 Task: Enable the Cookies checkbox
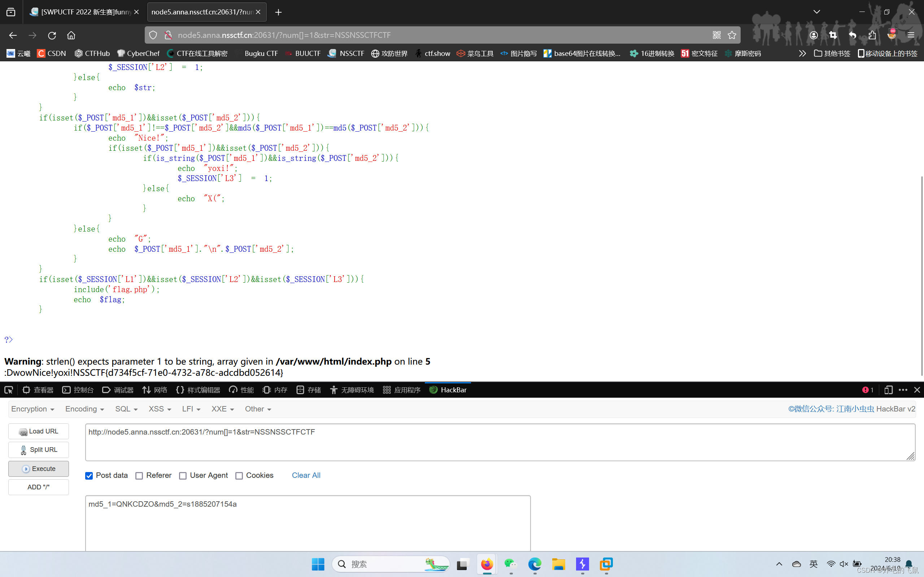(x=239, y=476)
